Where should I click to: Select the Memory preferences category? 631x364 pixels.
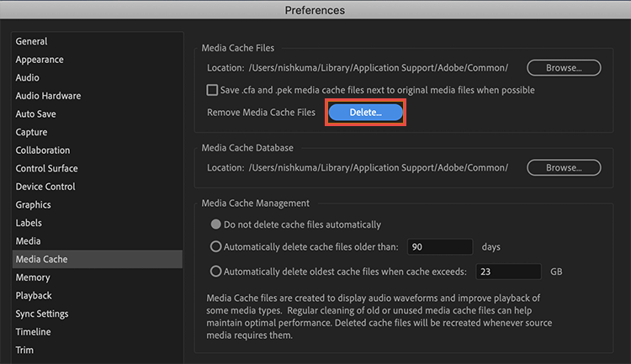point(33,277)
